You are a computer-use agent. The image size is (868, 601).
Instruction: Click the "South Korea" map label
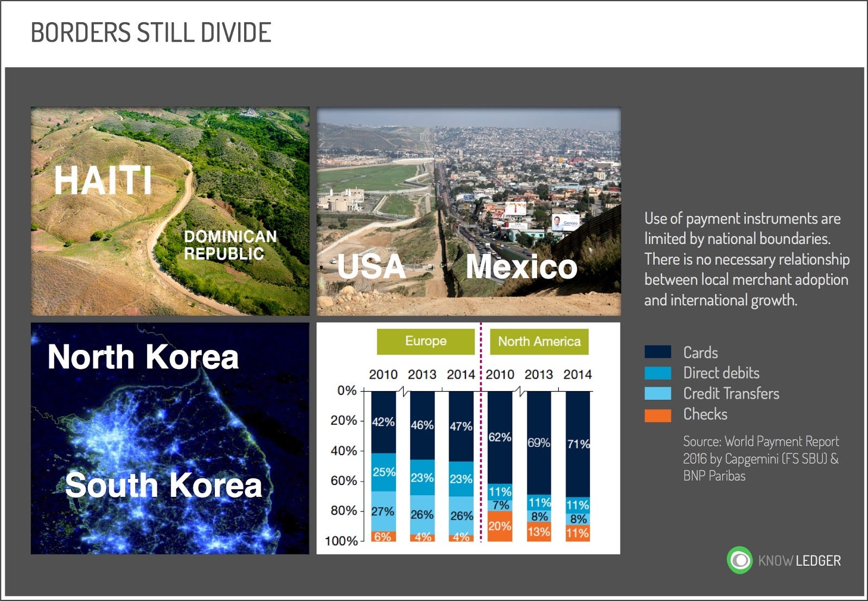(x=163, y=484)
